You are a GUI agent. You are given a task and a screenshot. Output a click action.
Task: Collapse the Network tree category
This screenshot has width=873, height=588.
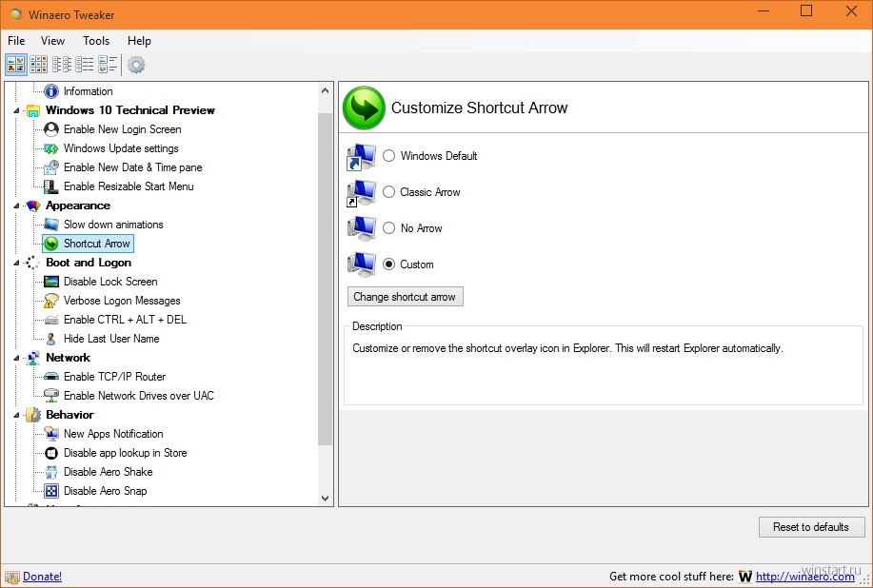pos(16,358)
